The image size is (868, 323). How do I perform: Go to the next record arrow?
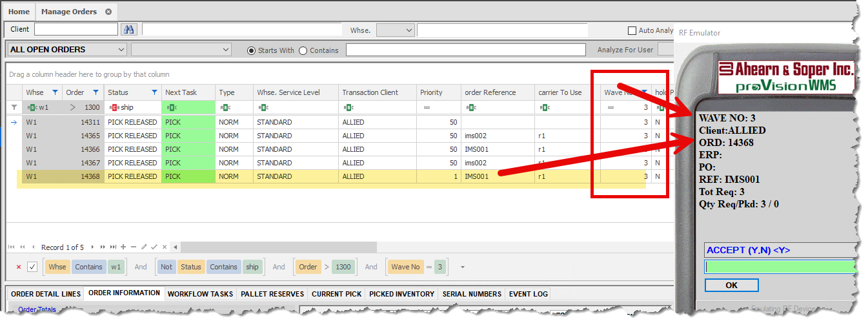coord(92,247)
